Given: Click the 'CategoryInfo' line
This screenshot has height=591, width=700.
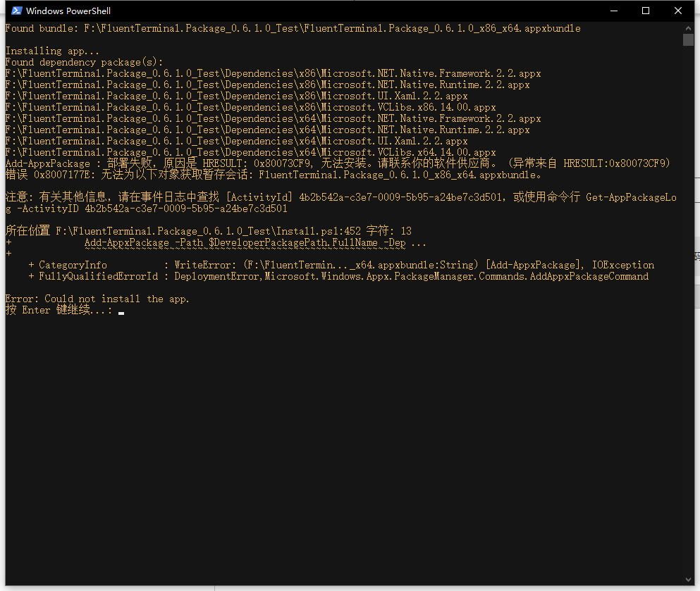Looking at the screenshot, I should pyautogui.click(x=341, y=265).
